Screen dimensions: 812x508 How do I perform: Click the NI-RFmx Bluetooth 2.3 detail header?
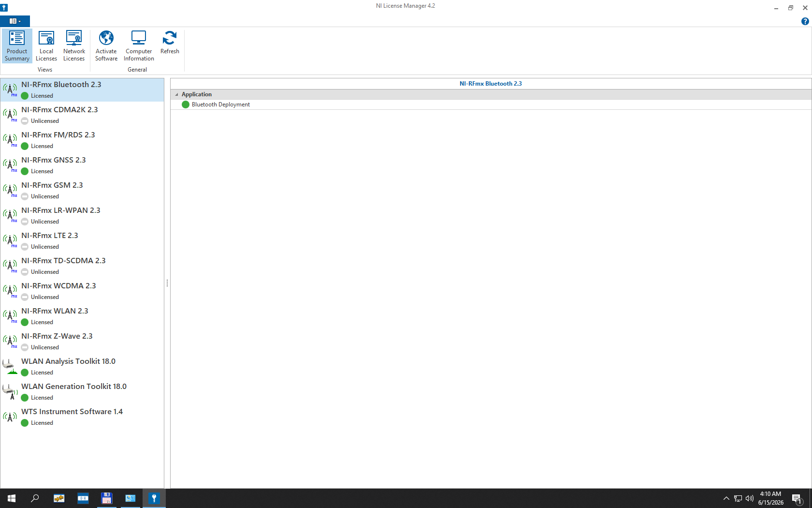coord(491,84)
